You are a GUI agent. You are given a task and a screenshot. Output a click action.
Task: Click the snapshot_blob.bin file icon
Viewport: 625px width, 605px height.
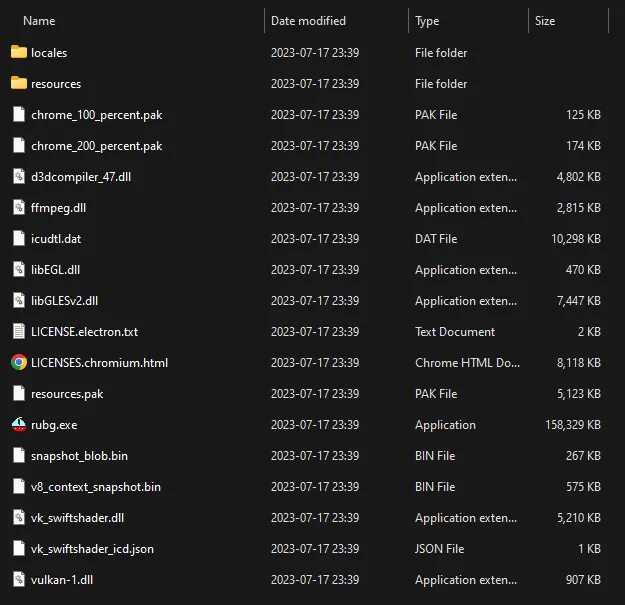[19, 456]
